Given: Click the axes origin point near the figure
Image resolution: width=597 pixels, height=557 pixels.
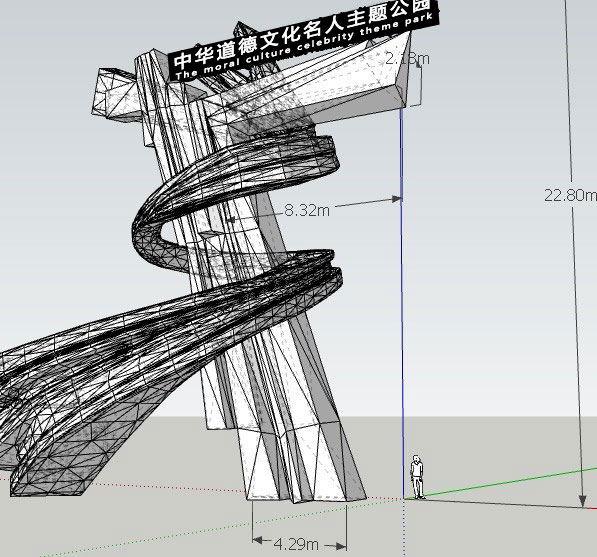Looking at the screenshot, I should [404, 499].
